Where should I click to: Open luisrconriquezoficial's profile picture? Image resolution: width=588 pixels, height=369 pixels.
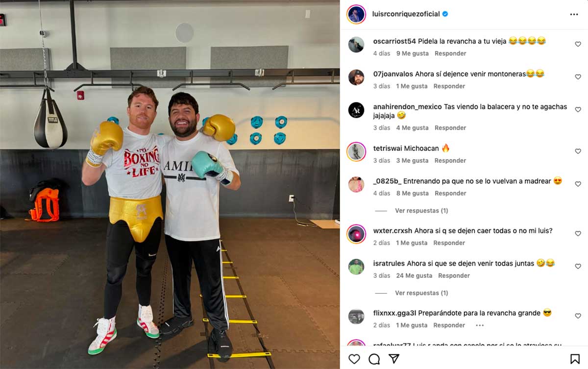[x=356, y=14]
